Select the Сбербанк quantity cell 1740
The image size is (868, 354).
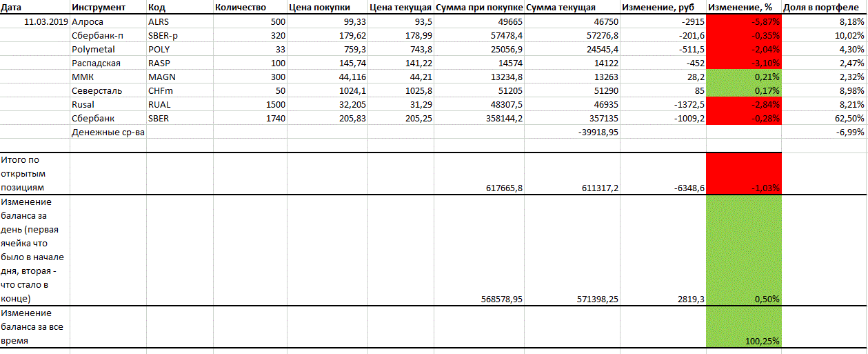click(250, 118)
